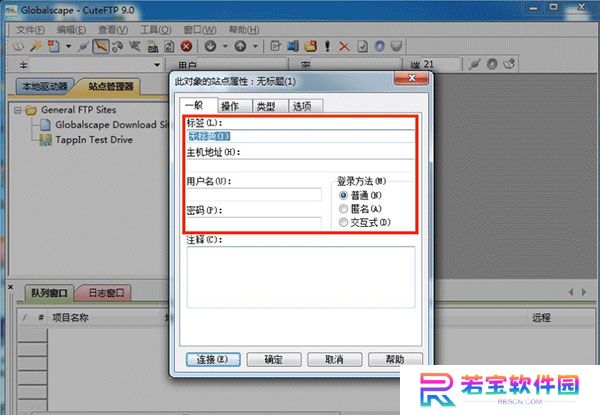Click the 主机地址(H) input field

coord(301,166)
